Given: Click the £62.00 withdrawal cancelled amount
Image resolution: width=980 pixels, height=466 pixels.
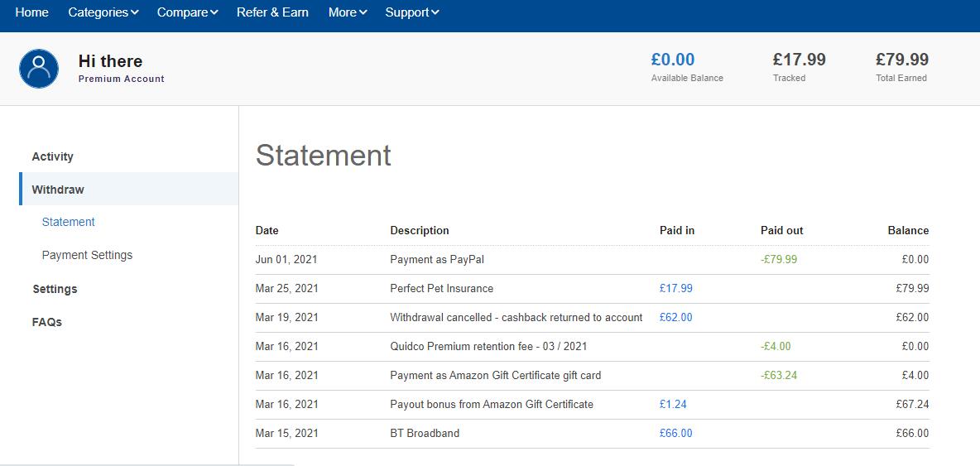Looking at the screenshot, I should click(x=675, y=317).
